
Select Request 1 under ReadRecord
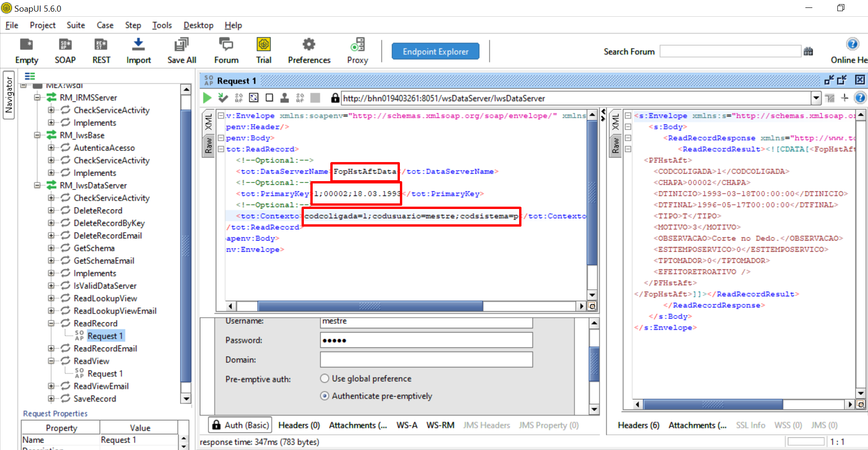tap(105, 336)
